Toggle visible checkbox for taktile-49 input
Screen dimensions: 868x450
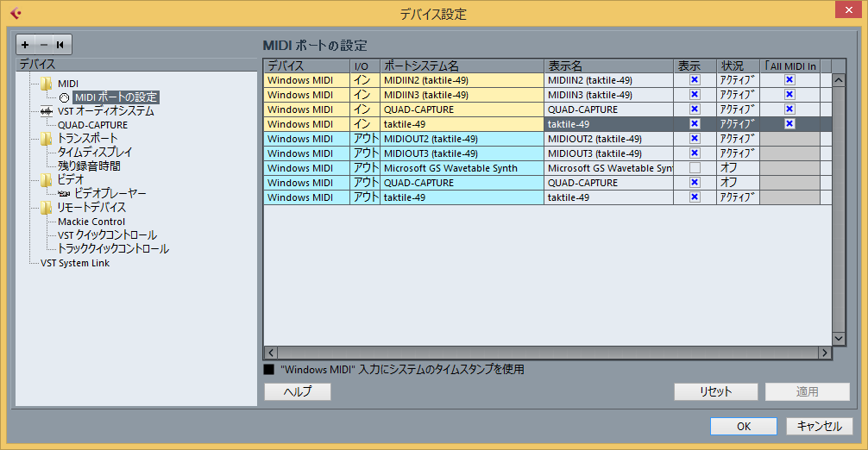(x=695, y=124)
